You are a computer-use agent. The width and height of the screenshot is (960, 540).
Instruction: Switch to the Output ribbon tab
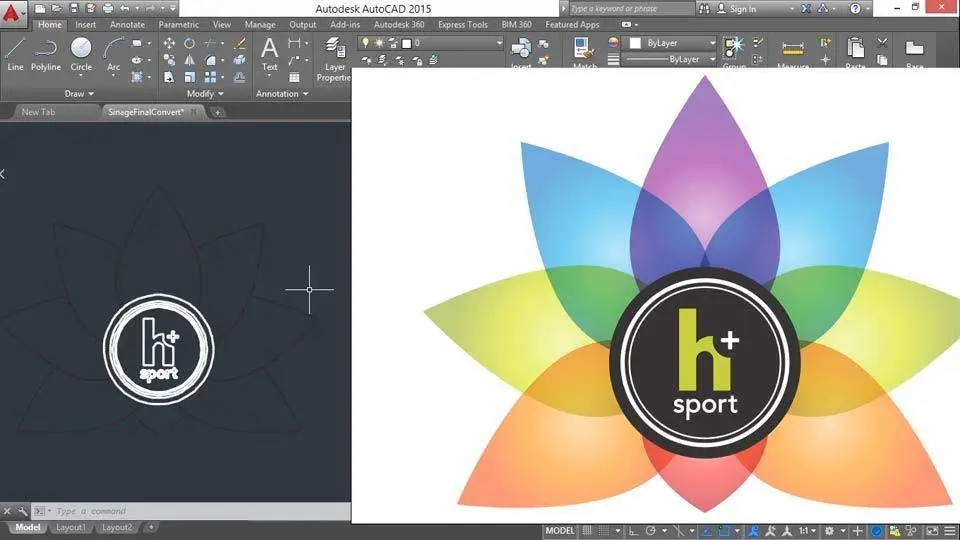coord(302,24)
